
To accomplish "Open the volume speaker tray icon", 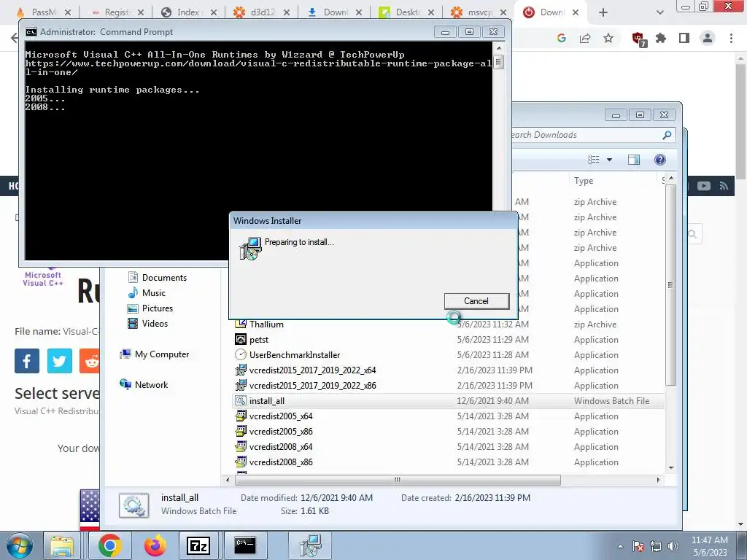I will point(673,546).
